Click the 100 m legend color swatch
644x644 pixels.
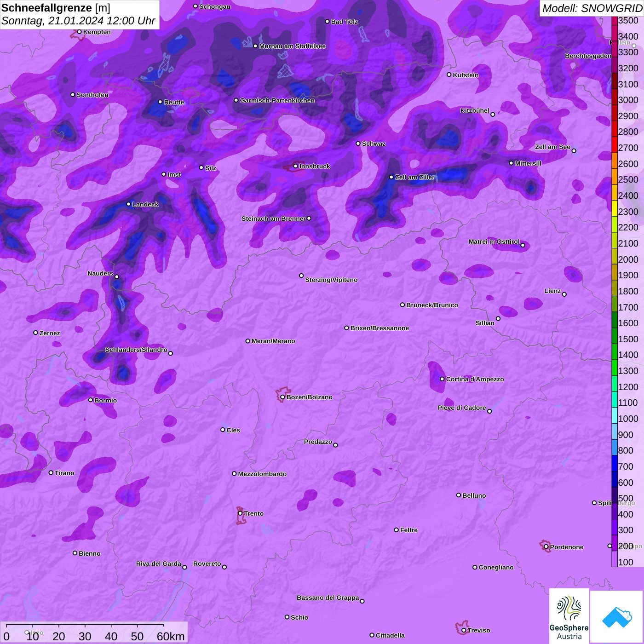(615, 559)
